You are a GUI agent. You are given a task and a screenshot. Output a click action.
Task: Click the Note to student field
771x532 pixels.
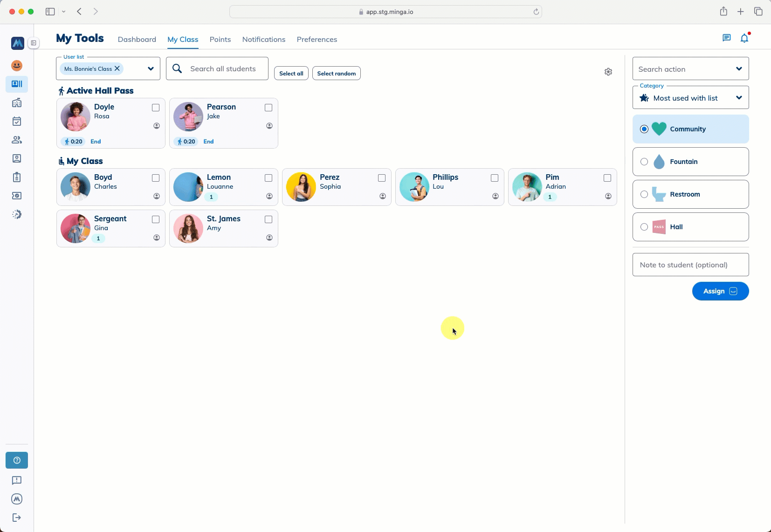pos(690,265)
